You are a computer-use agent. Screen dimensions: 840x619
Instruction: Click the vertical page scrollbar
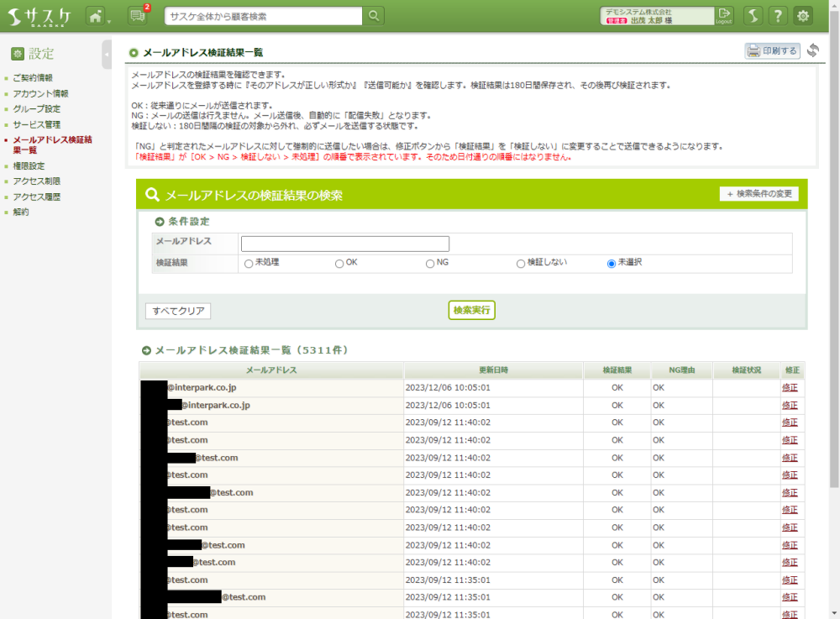point(833,252)
